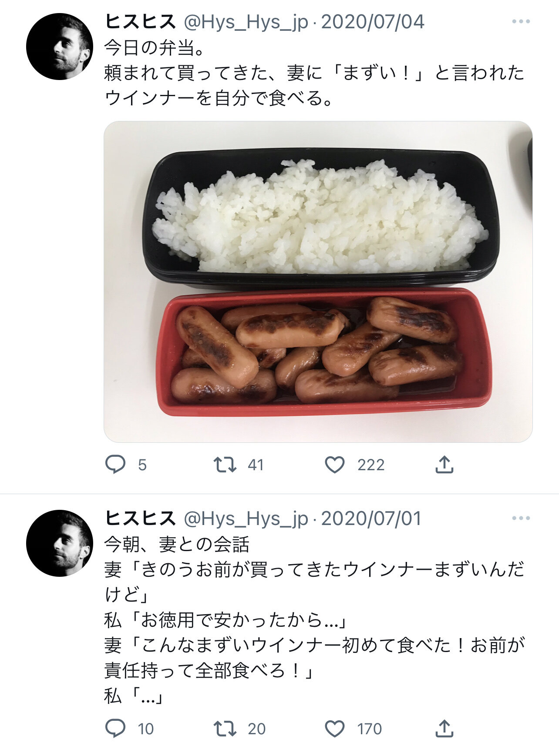The image size is (559, 756).
Task: Open more options menu on first tweet
Action: [521, 21]
